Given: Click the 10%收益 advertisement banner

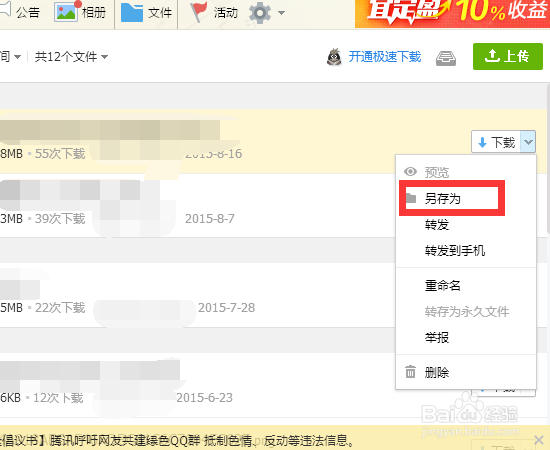Looking at the screenshot, I should (452, 13).
